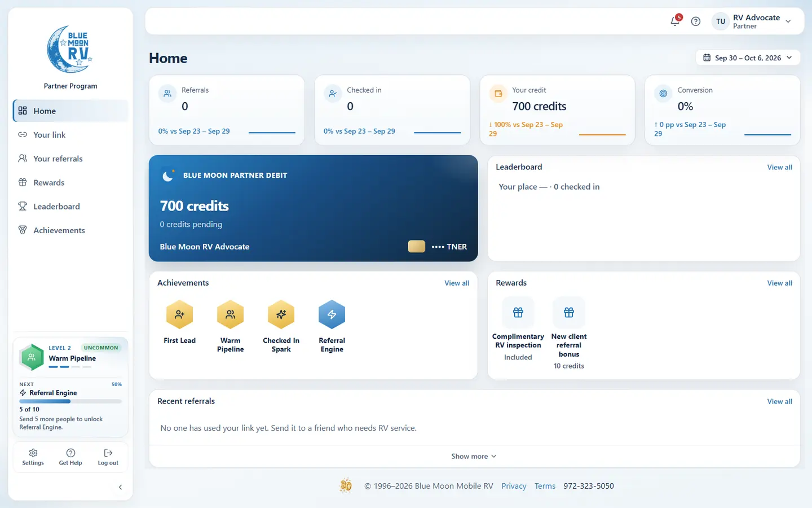Open the Privacy footer link
This screenshot has width=812, height=508.
coord(514,486)
